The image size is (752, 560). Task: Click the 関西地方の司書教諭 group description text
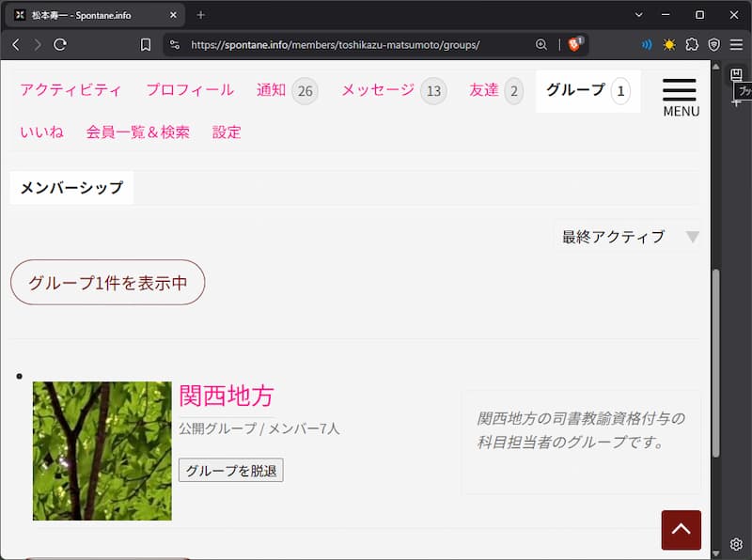point(581,430)
